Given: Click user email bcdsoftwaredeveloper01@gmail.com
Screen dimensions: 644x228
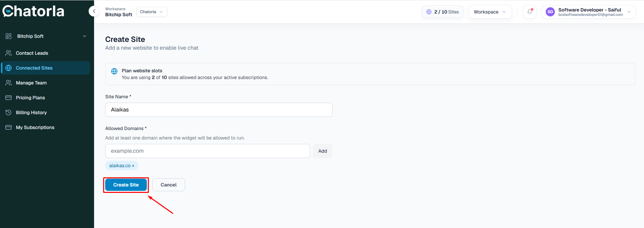Looking at the screenshot, I should coord(591,15).
